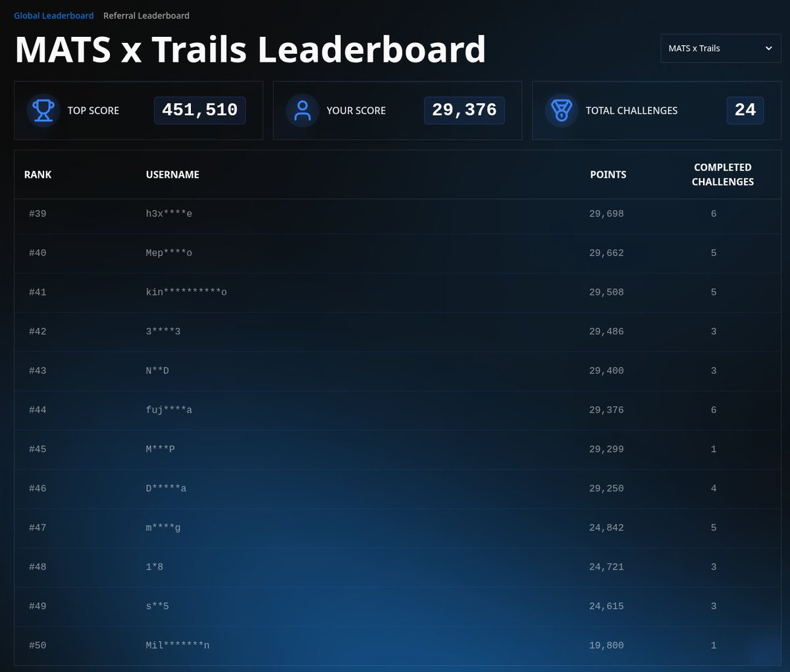Click points value 29,299
Image resolution: width=790 pixels, height=672 pixels.
pos(606,450)
